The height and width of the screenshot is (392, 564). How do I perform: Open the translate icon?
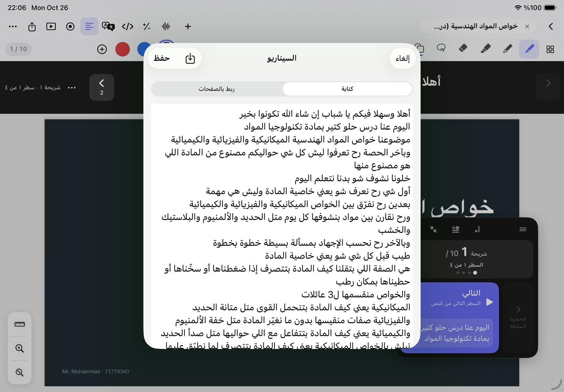click(x=108, y=26)
